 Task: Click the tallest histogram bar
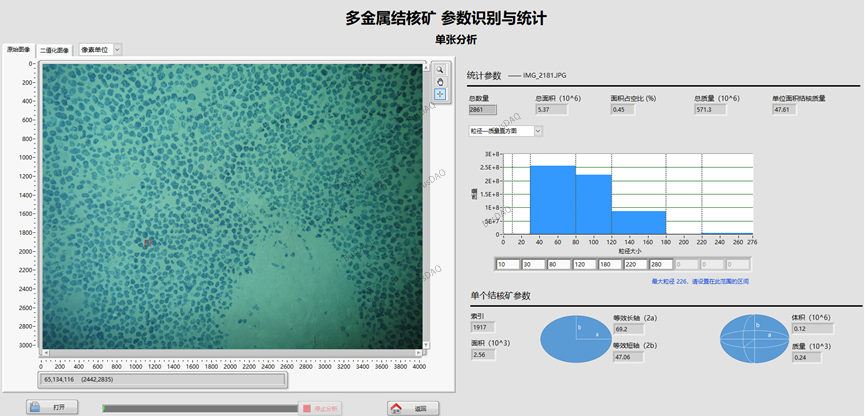point(552,200)
